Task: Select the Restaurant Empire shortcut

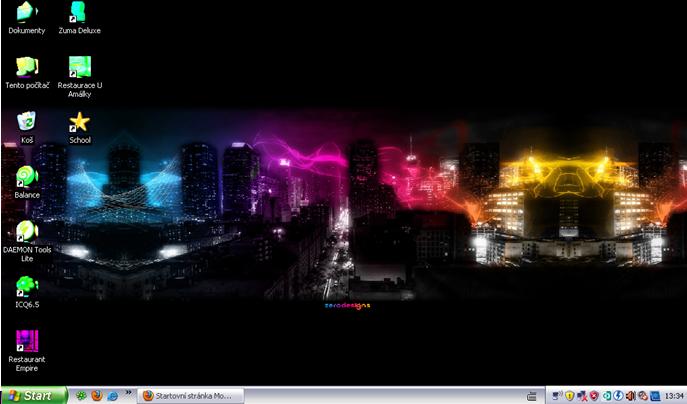Action: coord(27,351)
